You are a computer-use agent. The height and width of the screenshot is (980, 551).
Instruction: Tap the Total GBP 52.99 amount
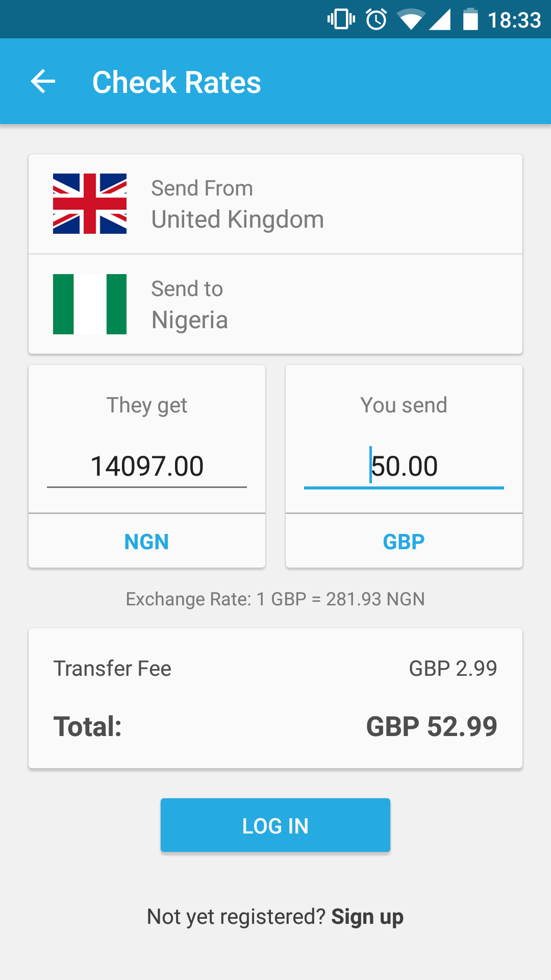click(431, 726)
